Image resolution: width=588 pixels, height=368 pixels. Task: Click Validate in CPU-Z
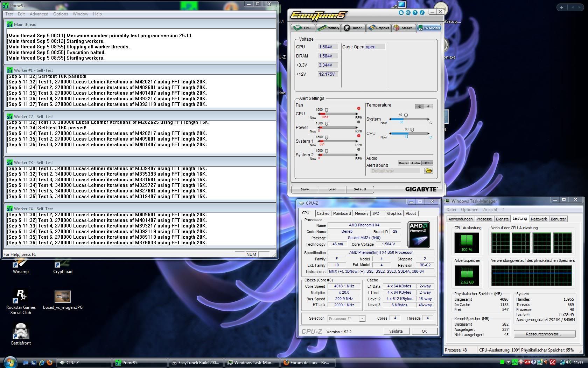pos(396,331)
